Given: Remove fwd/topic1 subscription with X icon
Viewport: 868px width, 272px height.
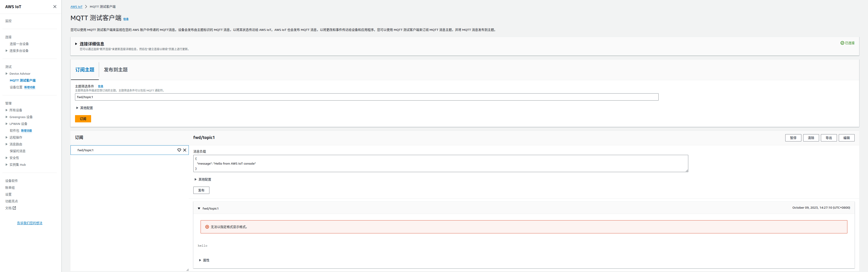Looking at the screenshot, I should click(185, 150).
